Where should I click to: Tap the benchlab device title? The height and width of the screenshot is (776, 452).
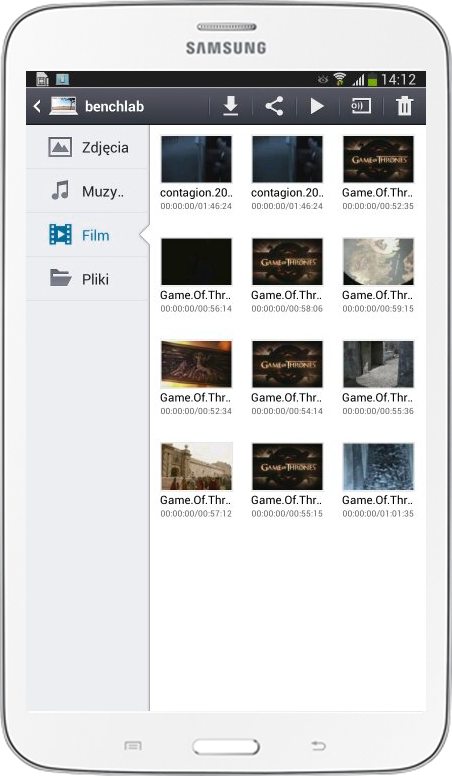click(114, 106)
